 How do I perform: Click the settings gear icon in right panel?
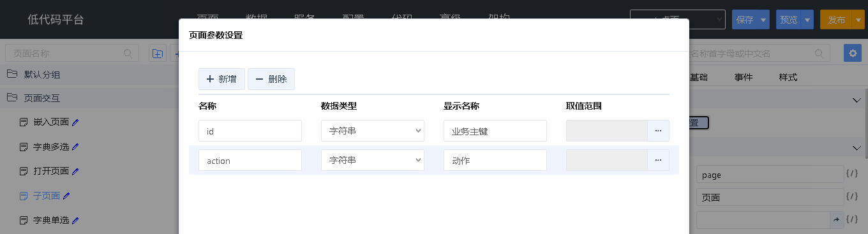click(x=853, y=53)
